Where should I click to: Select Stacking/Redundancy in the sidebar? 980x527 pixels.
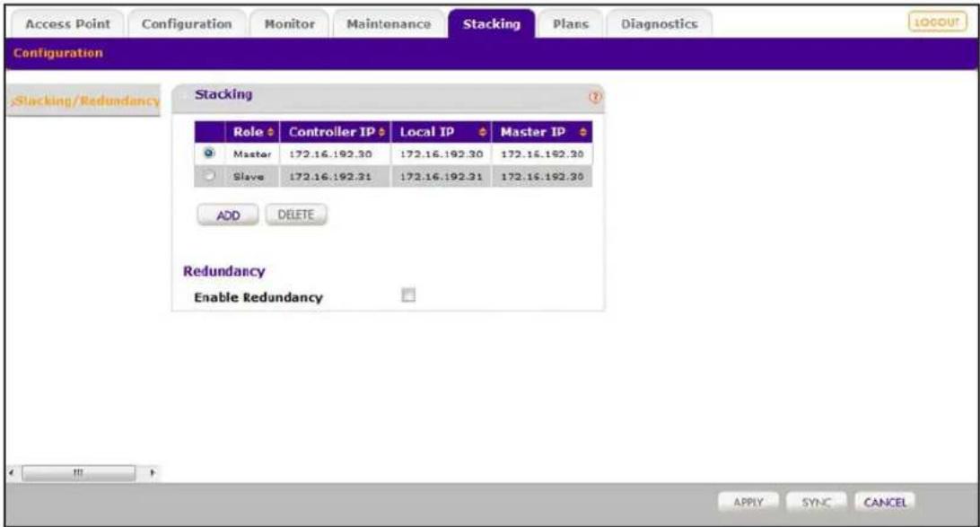point(85,101)
